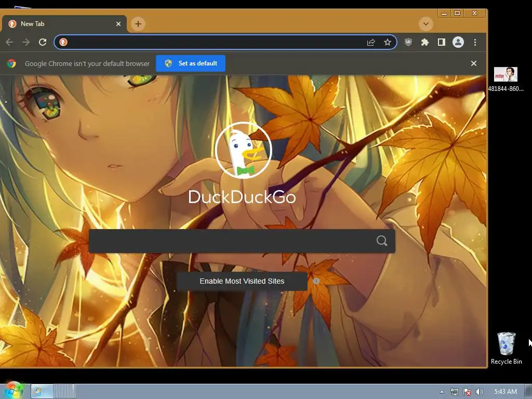Image resolution: width=532 pixels, height=399 pixels.
Task: Click the magnifying glass search icon
Action: [382, 241]
